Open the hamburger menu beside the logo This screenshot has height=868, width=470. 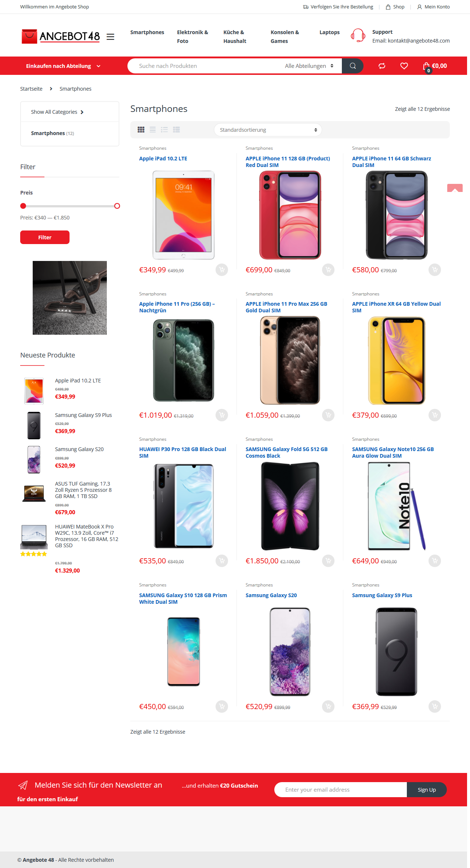tap(110, 37)
